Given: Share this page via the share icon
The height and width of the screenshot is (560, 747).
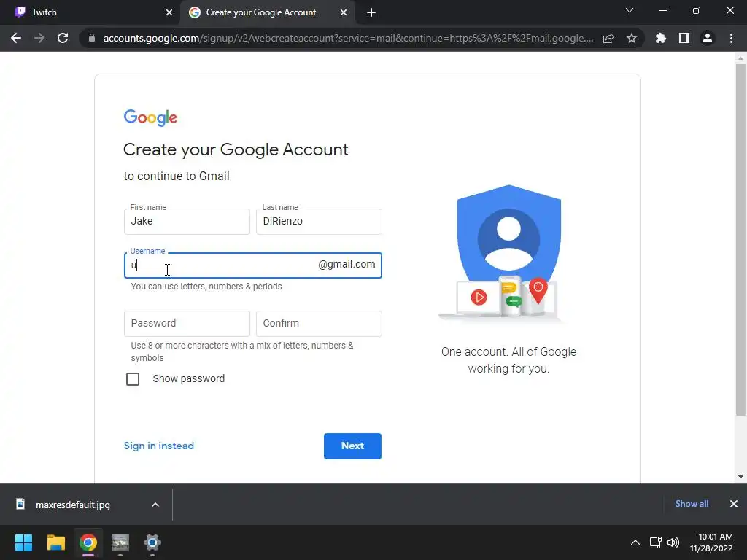Looking at the screenshot, I should click(x=608, y=38).
